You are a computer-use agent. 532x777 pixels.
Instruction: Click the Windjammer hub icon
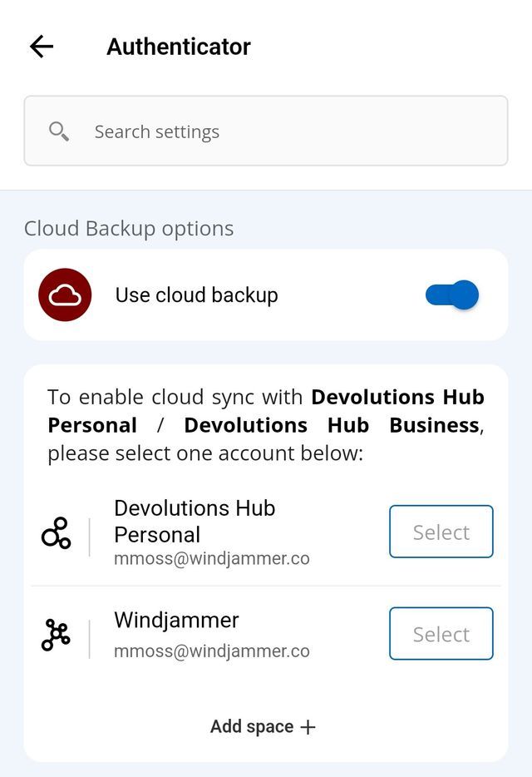coord(57,635)
